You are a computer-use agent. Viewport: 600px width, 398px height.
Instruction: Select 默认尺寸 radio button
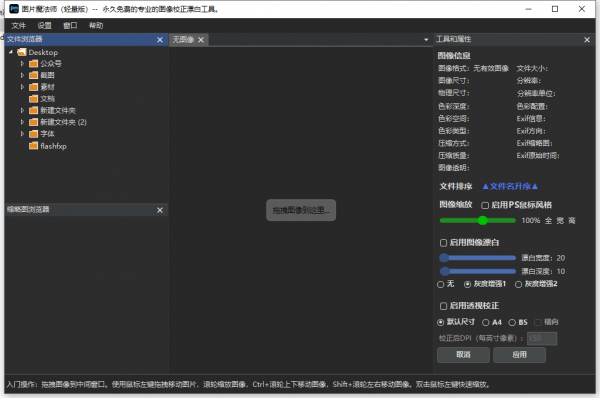pos(440,322)
